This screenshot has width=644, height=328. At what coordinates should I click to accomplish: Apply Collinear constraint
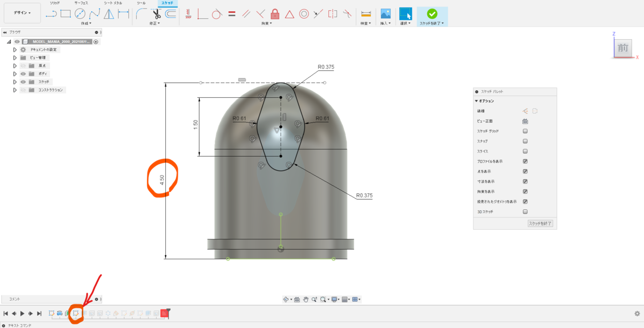tap(319, 14)
